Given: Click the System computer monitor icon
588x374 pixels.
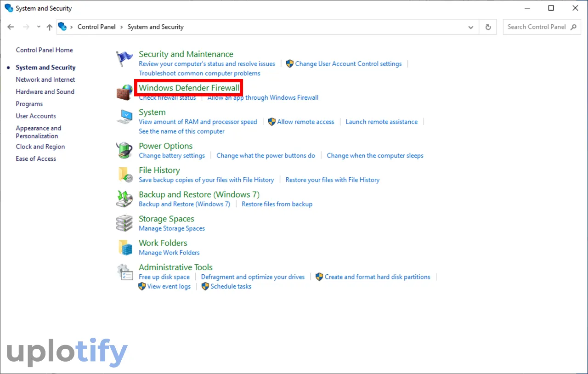Looking at the screenshot, I should [x=124, y=117].
